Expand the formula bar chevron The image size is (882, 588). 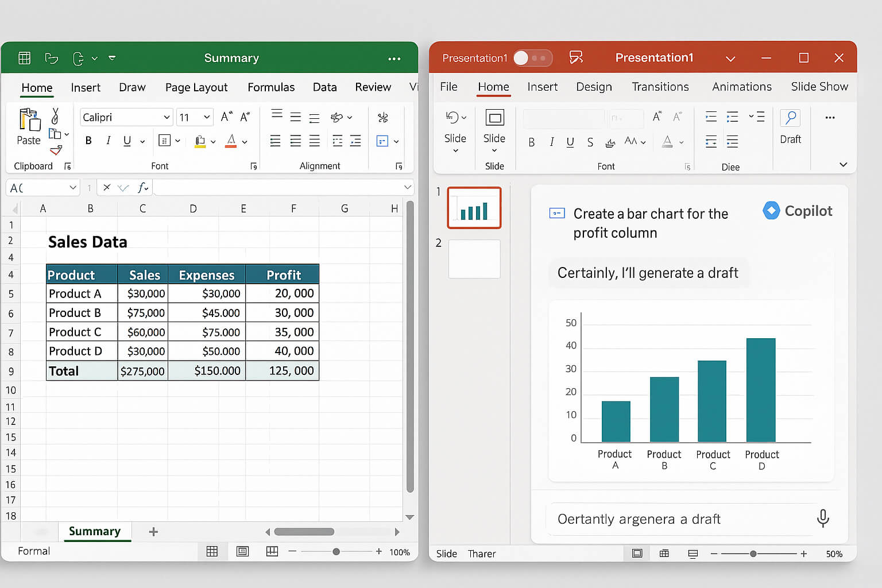tap(408, 188)
